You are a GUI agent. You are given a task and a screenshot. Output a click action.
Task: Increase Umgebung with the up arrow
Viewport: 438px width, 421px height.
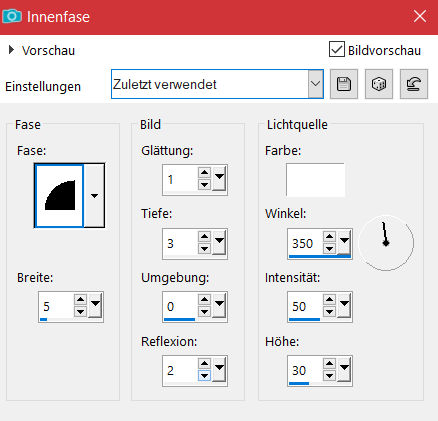[204, 300]
